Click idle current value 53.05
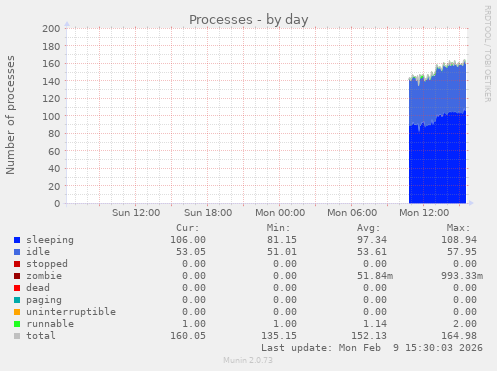The image size is (497, 371). pyautogui.click(x=191, y=252)
